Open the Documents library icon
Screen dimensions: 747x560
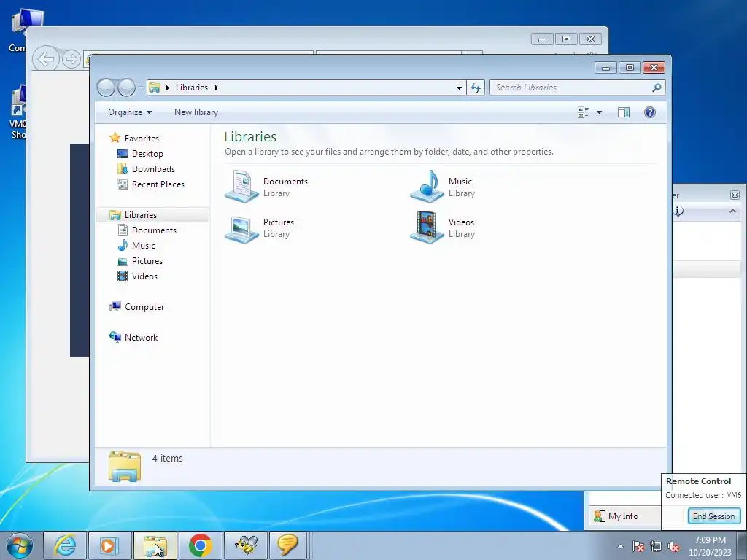pos(242,186)
